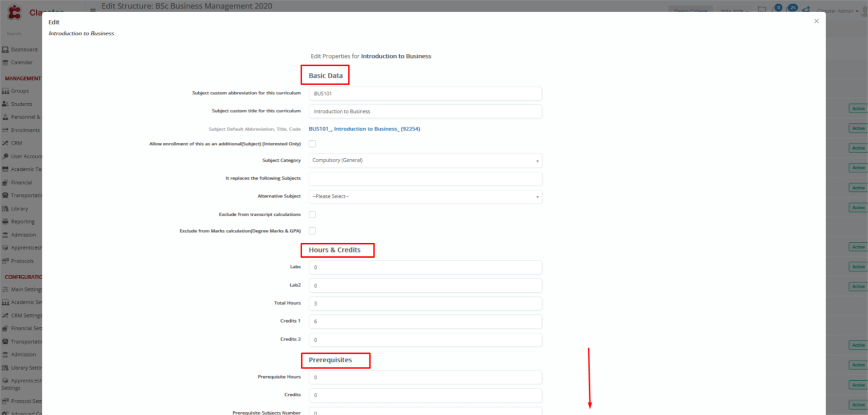
Task: Open Dashboard from the sidebar icon
Action: (x=5, y=50)
